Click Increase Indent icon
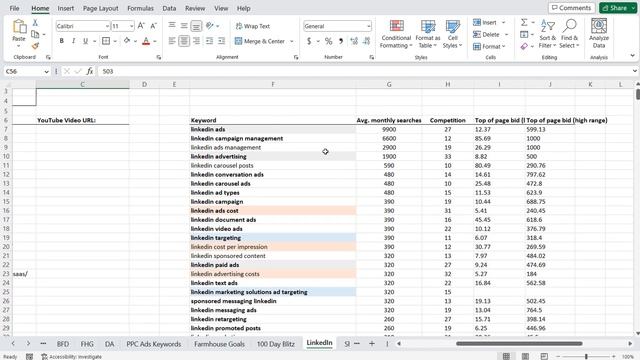This screenshot has height=360, width=640. (x=222, y=41)
